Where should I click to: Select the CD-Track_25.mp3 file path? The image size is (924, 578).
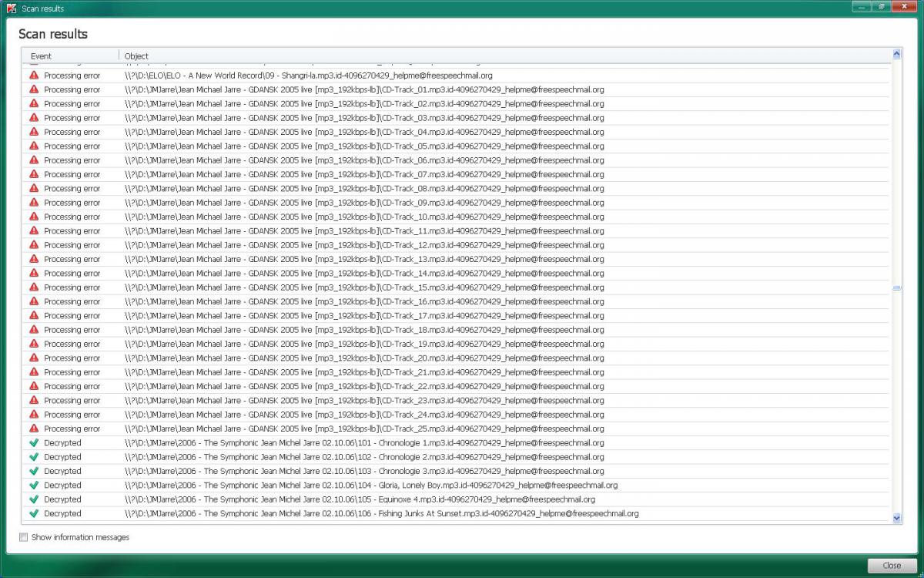click(364, 428)
